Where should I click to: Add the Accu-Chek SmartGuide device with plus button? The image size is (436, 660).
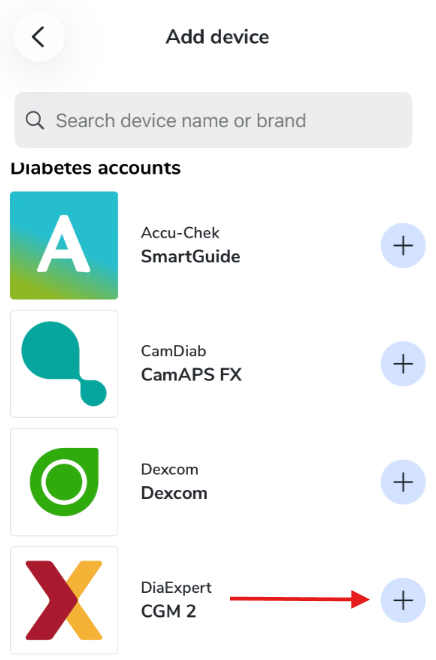tap(403, 245)
